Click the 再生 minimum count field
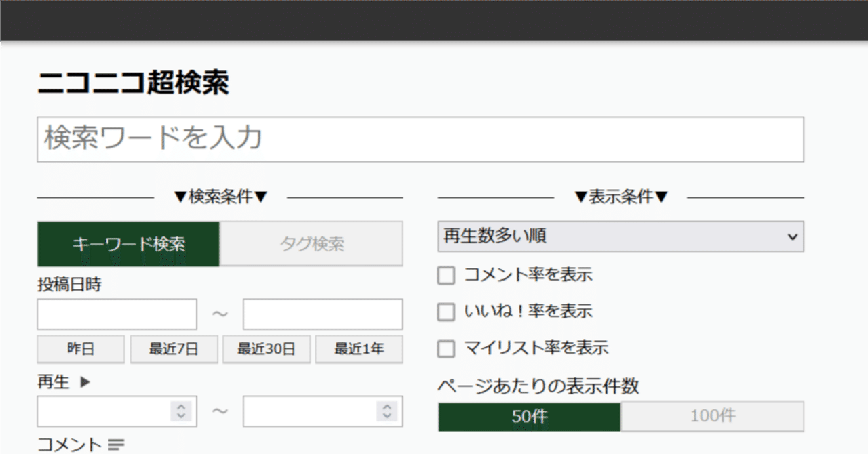The width and height of the screenshot is (868, 454). [117, 411]
